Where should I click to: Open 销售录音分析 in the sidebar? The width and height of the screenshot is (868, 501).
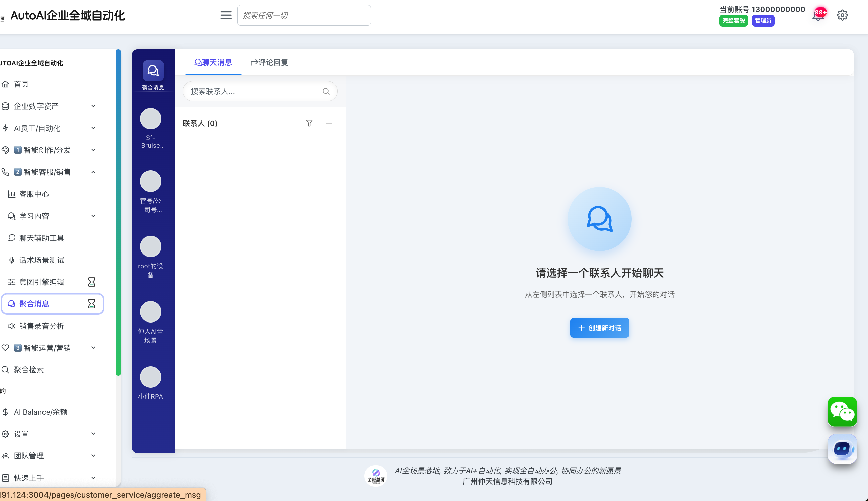coord(41,326)
